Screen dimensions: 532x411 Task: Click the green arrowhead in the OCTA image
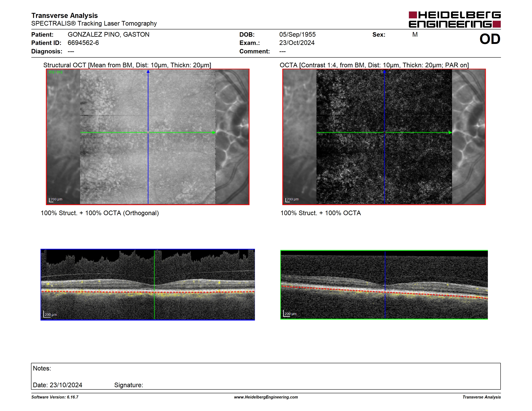[450, 132]
